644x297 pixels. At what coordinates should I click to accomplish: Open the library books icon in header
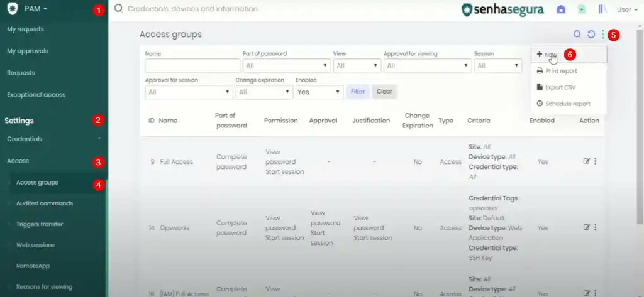(602, 9)
